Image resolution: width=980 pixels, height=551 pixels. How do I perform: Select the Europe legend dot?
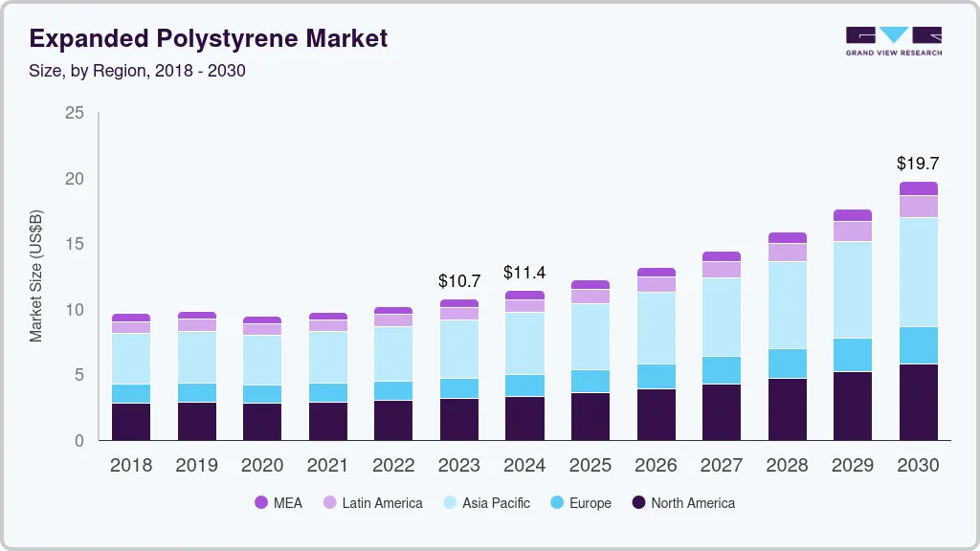555,502
